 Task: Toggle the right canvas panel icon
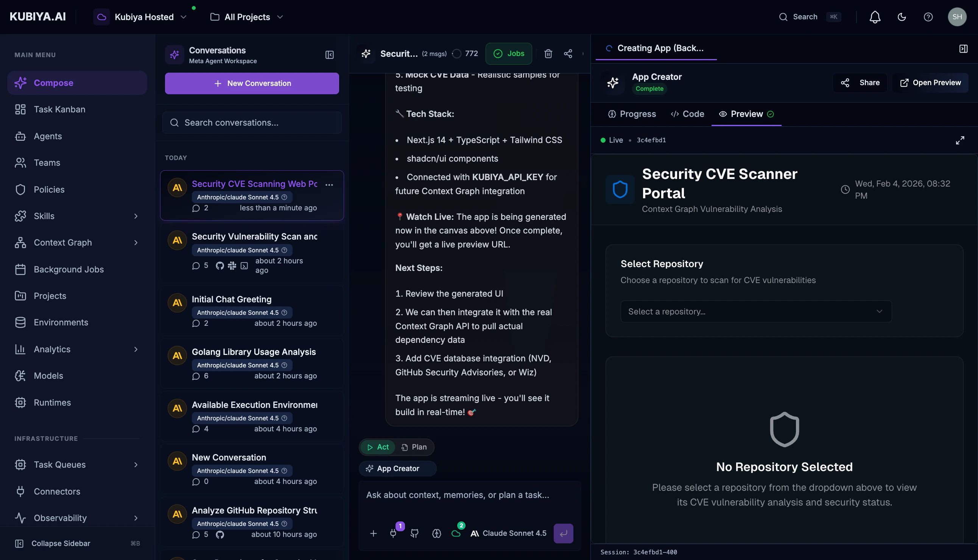coord(963,49)
